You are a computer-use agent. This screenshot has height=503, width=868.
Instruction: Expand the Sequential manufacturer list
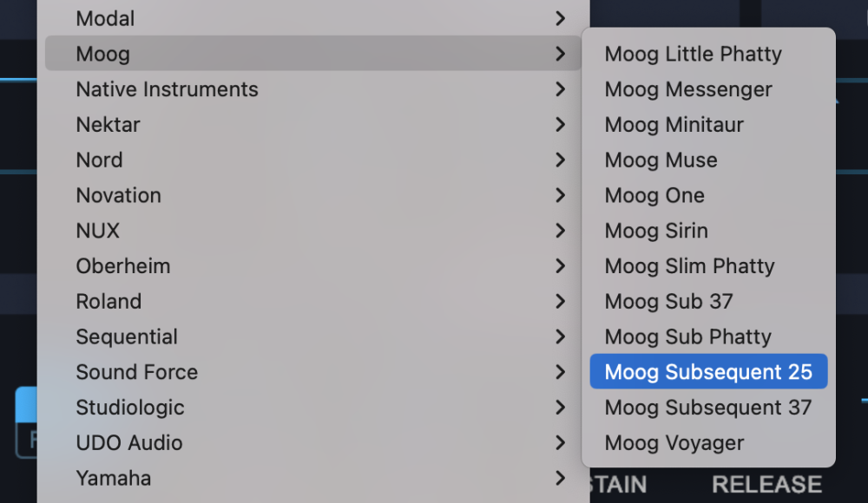click(127, 336)
